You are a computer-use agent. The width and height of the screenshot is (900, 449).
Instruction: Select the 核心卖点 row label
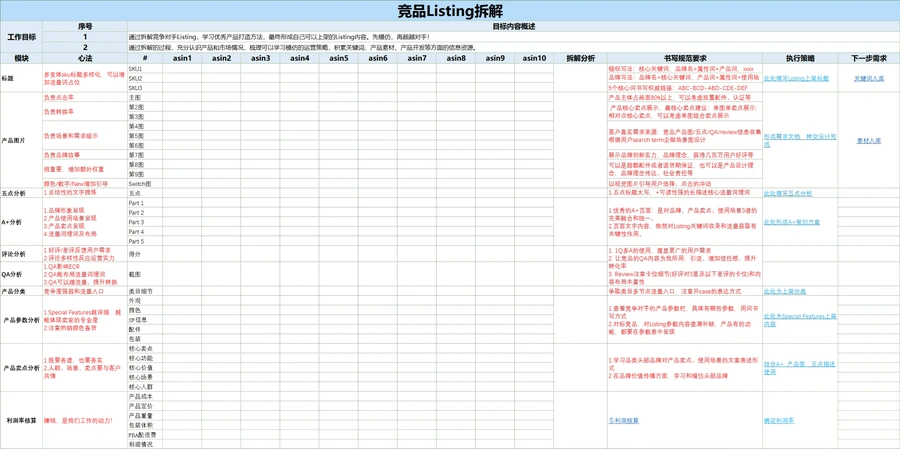145,349
